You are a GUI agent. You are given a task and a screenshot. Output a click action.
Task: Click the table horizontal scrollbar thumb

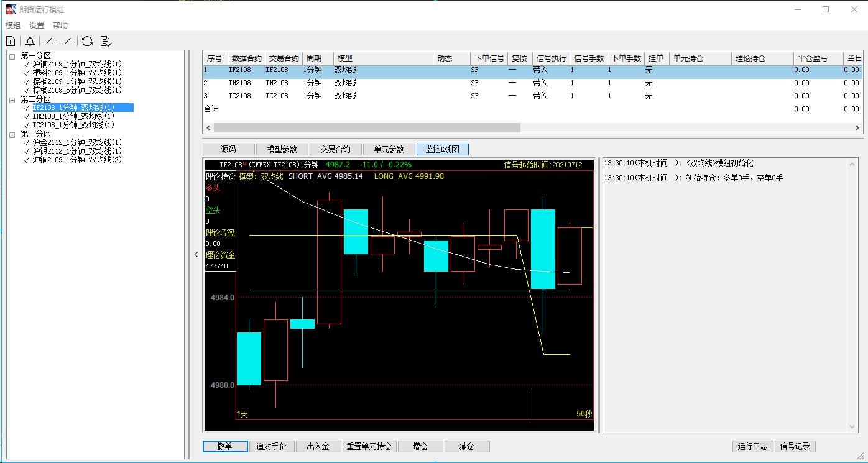[367, 127]
